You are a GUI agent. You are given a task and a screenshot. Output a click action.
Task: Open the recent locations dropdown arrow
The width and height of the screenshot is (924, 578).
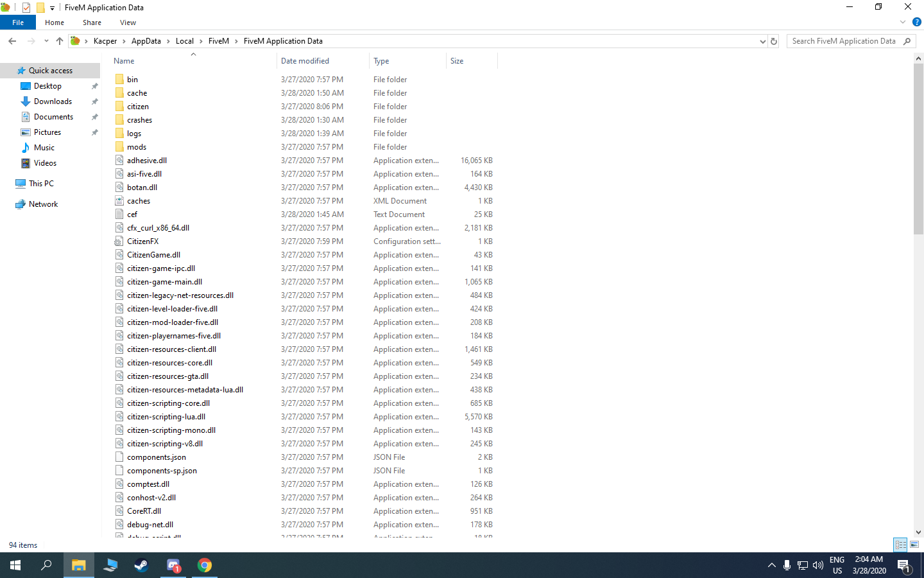tap(46, 41)
